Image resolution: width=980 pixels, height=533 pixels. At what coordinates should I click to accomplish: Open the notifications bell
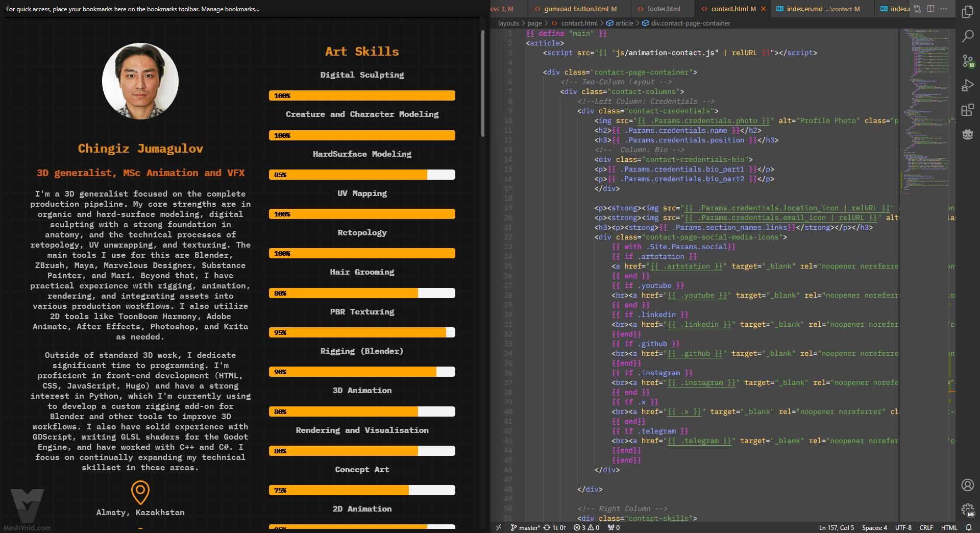point(968,527)
